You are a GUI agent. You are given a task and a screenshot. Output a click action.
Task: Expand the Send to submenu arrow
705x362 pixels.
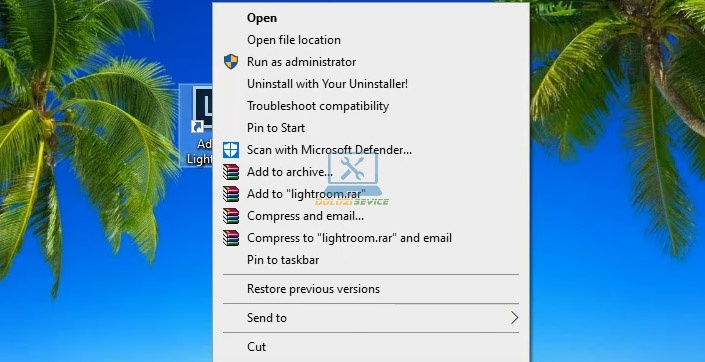[514, 318]
